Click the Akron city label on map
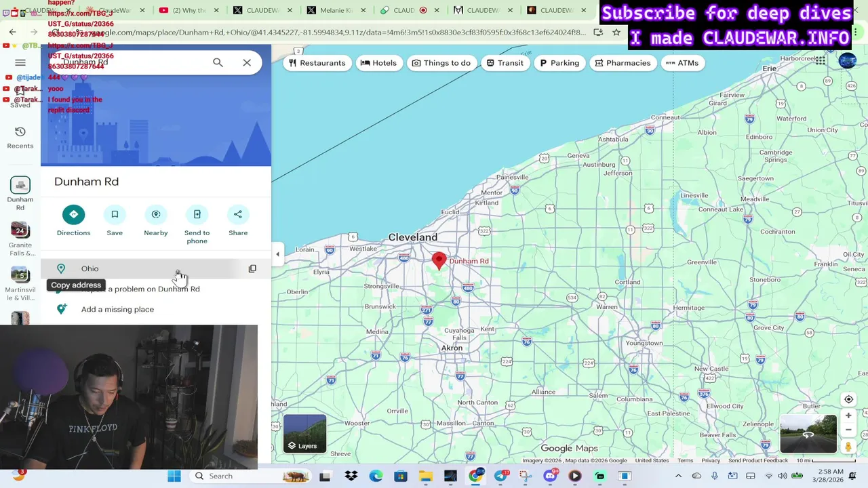This screenshot has width=868, height=488. tap(452, 348)
